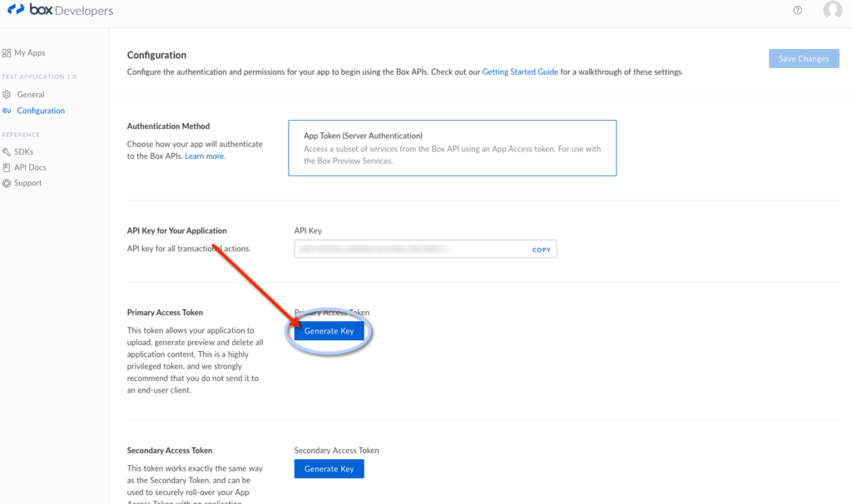
Task: Open the user profile avatar
Action: click(832, 10)
